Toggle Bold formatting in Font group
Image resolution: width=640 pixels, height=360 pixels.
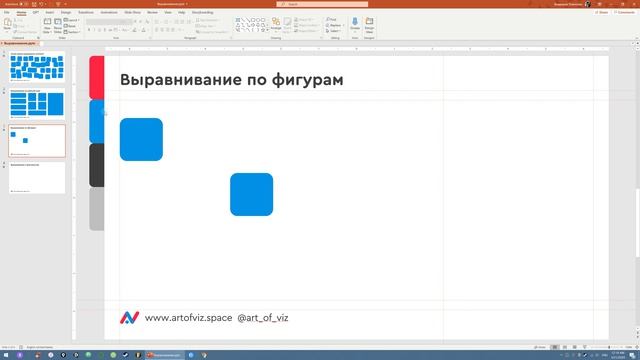[x=89, y=30]
